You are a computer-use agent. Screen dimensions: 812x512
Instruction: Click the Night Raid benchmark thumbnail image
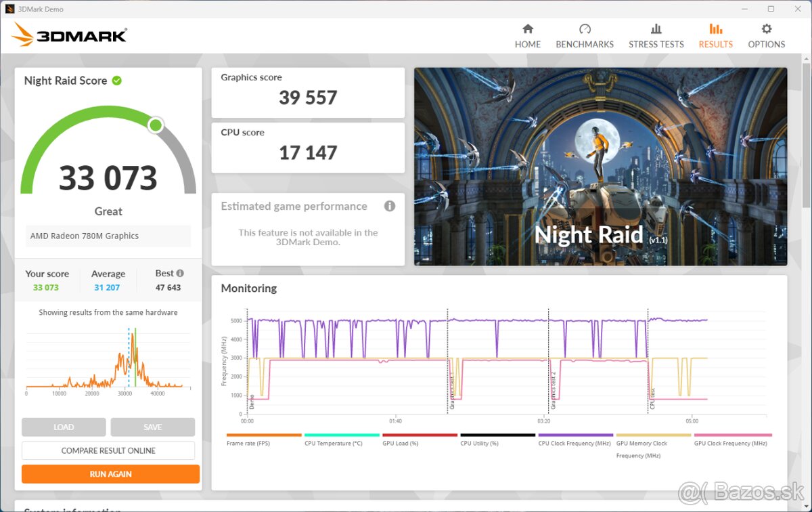(600, 166)
